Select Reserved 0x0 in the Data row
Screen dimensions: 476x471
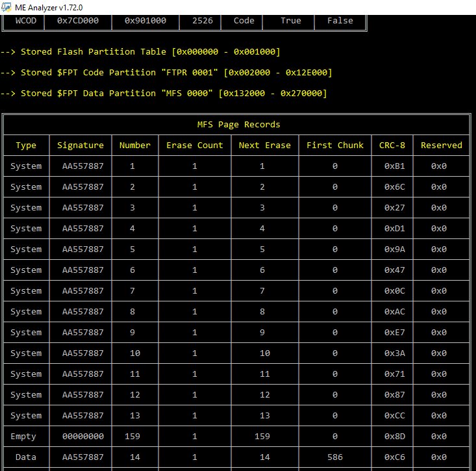point(439,457)
